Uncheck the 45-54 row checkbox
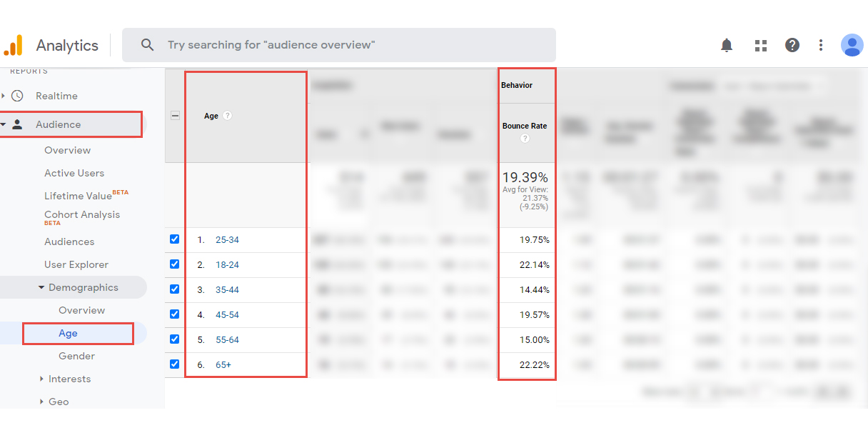 tap(175, 314)
